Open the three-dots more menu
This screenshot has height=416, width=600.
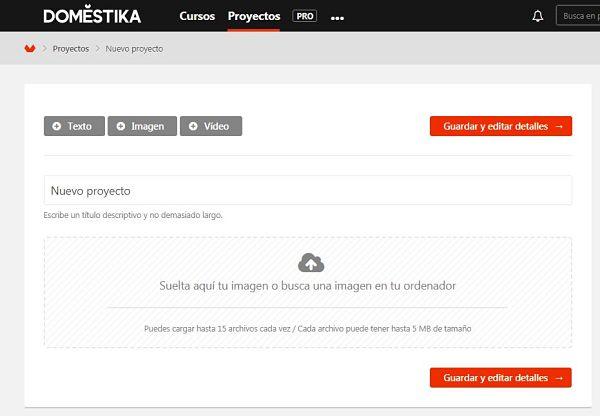[337, 18]
